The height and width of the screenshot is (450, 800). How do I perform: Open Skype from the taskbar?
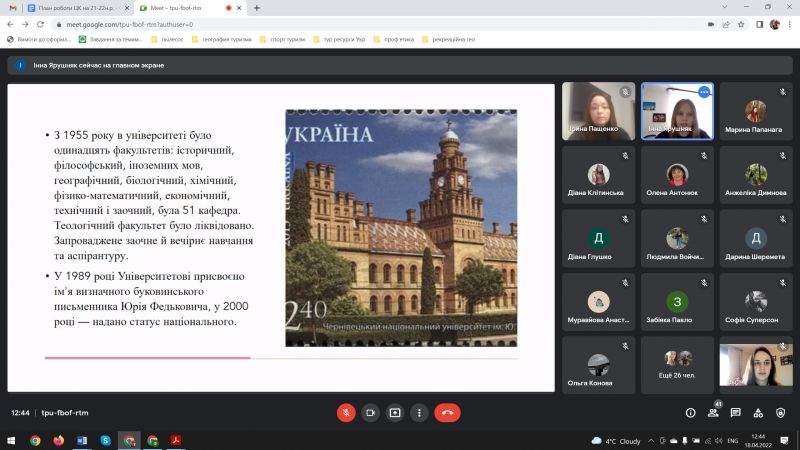[x=106, y=440]
